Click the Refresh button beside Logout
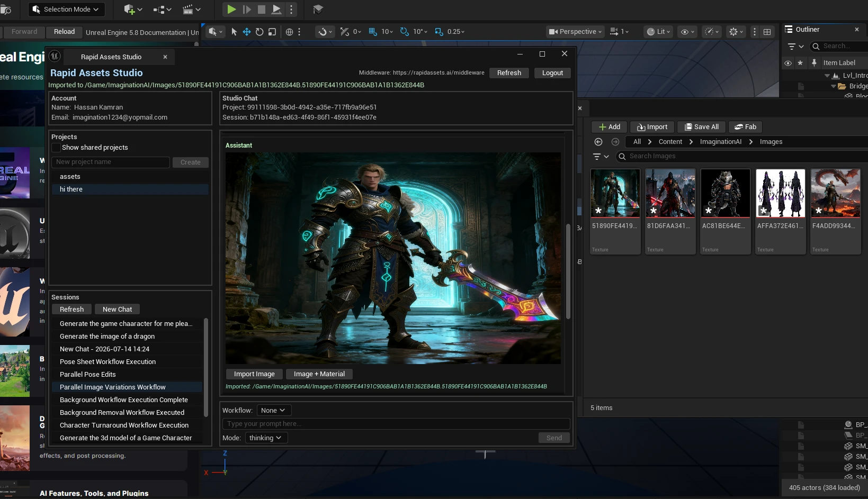This screenshot has width=868, height=499. (509, 73)
